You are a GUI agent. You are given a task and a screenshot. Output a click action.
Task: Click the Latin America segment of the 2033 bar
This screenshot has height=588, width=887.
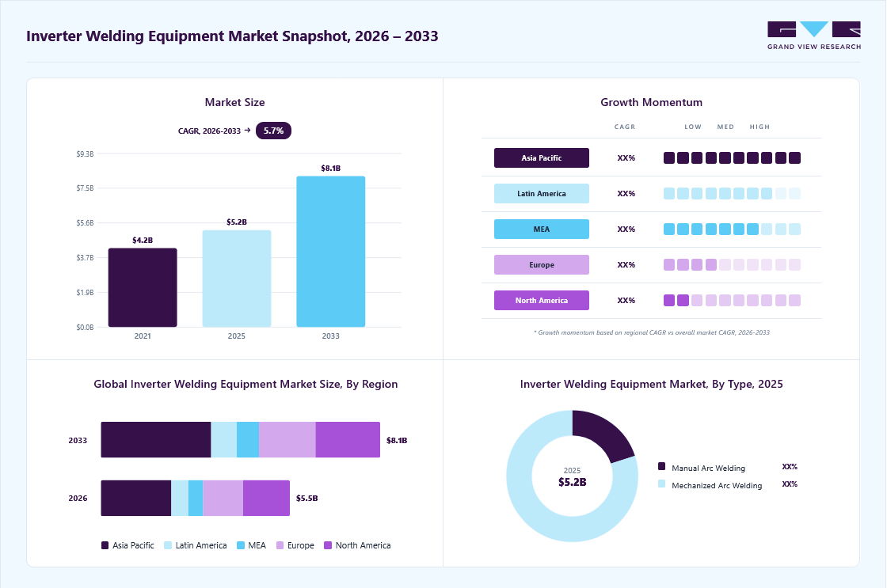(x=224, y=439)
